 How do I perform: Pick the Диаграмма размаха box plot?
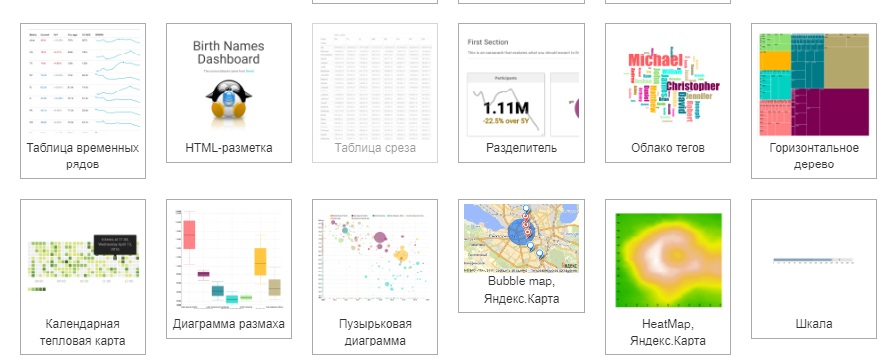tap(229, 269)
